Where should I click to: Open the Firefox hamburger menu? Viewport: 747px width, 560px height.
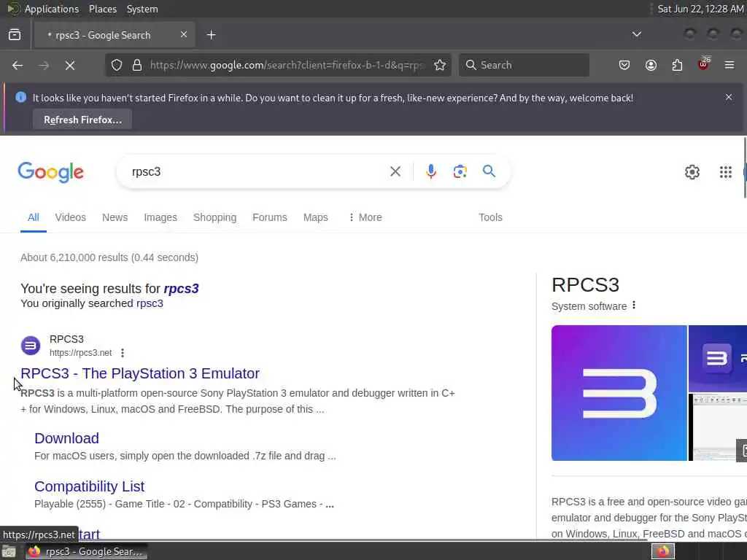(729, 65)
